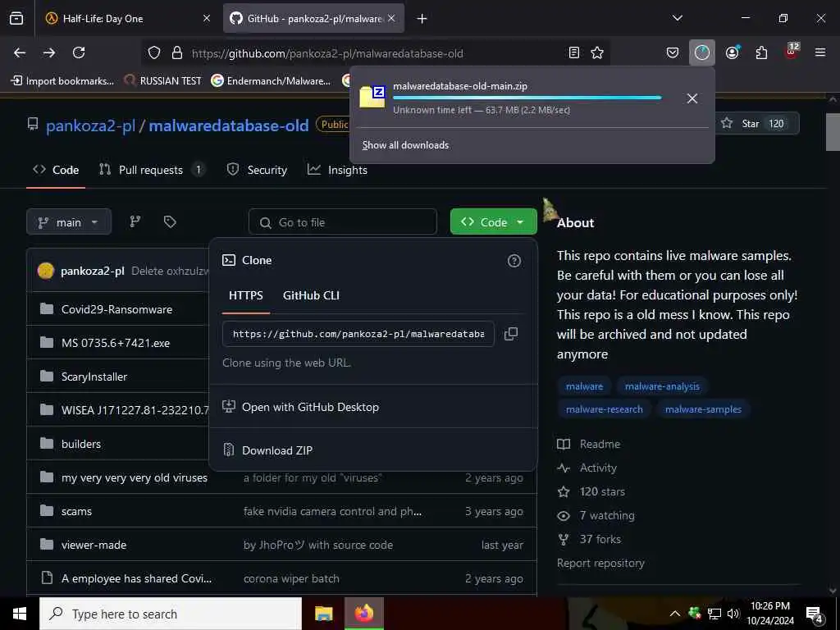Open the Pull requests tab

point(151,170)
